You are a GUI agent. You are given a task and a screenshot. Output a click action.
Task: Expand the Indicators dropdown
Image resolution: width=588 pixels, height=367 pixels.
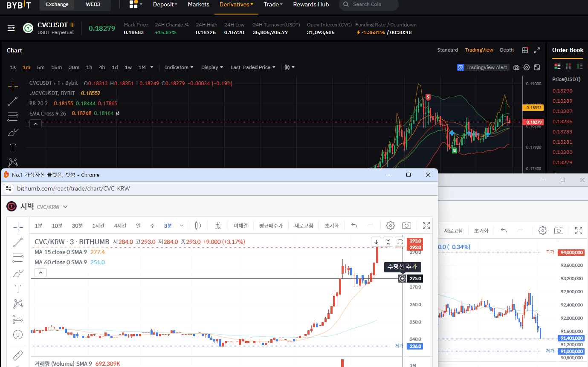[x=179, y=67]
